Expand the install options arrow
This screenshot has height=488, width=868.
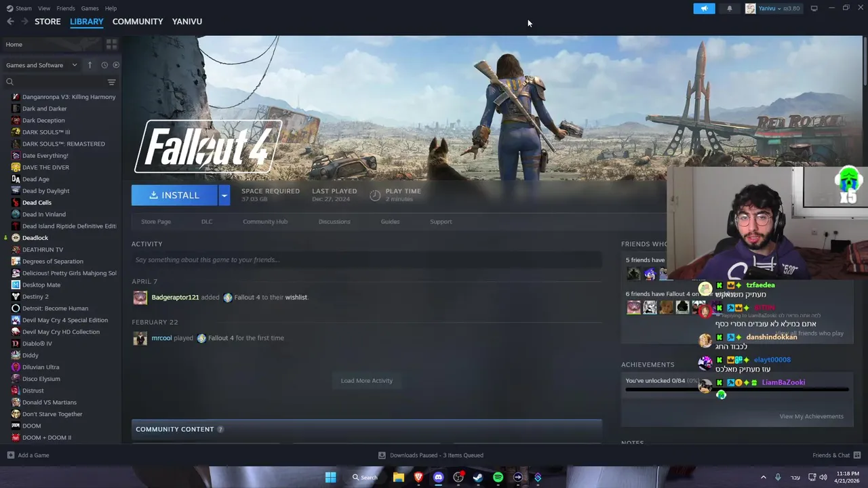click(224, 195)
